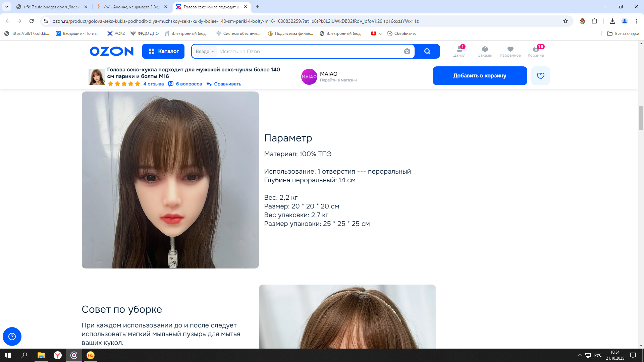Switch to the /b/ Анонче tab
644x362 pixels.
click(x=131, y=7)
